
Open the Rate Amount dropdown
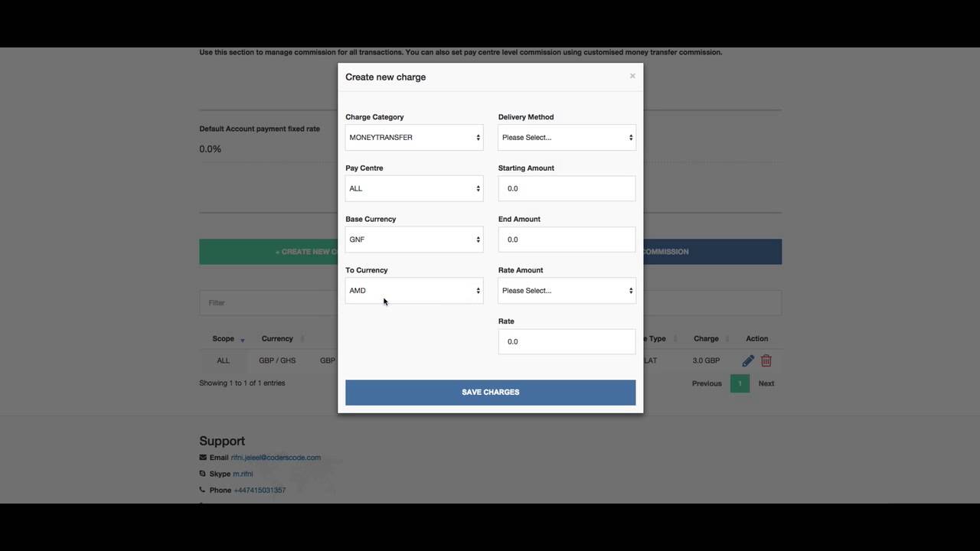(x=567, y=291)
